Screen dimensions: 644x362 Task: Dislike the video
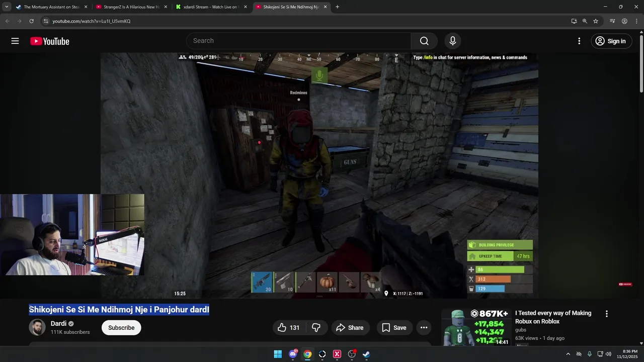click(x=316, y=328)
